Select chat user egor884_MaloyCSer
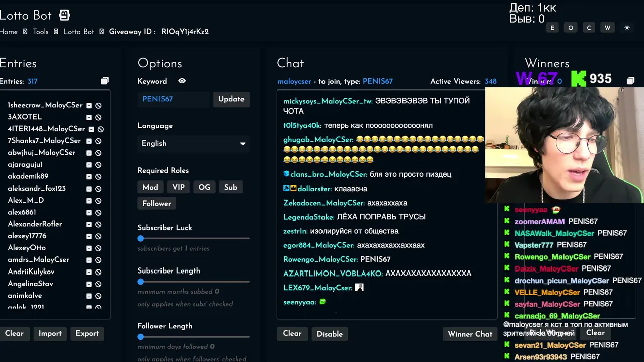This screenshot has width=644, height=362. (319, 245)
